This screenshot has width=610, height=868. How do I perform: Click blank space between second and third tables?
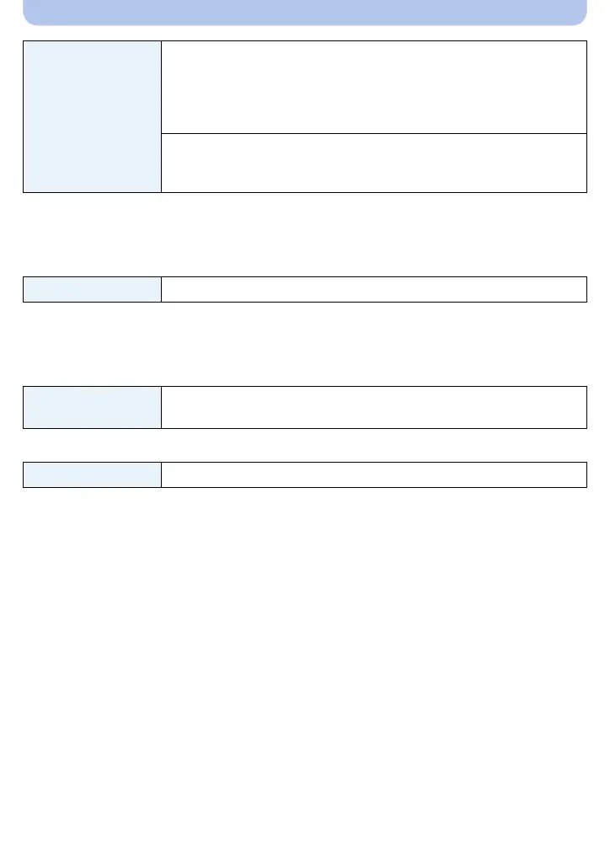(x=304, y=345)
